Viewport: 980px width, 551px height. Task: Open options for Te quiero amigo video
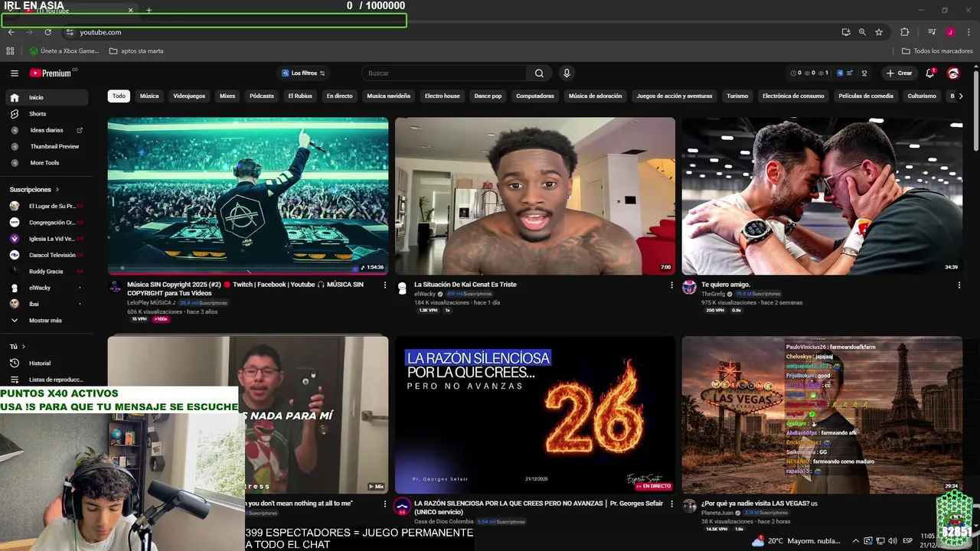click(x=959, y=285)
